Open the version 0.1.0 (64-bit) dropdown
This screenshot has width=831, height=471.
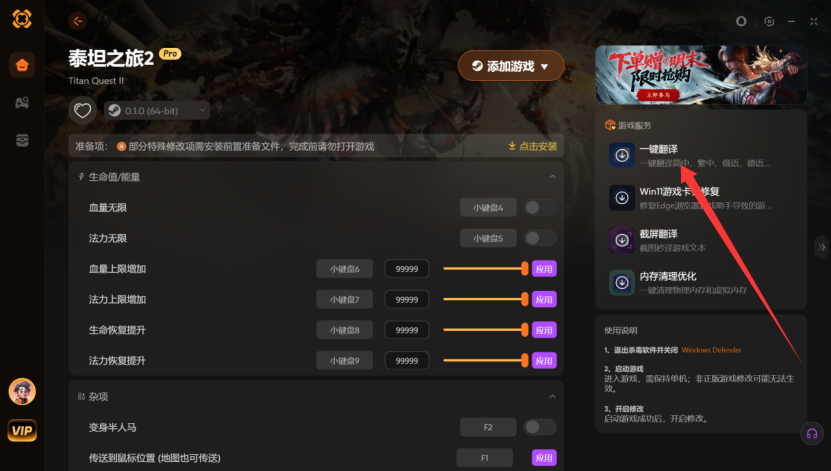point(157,111)
